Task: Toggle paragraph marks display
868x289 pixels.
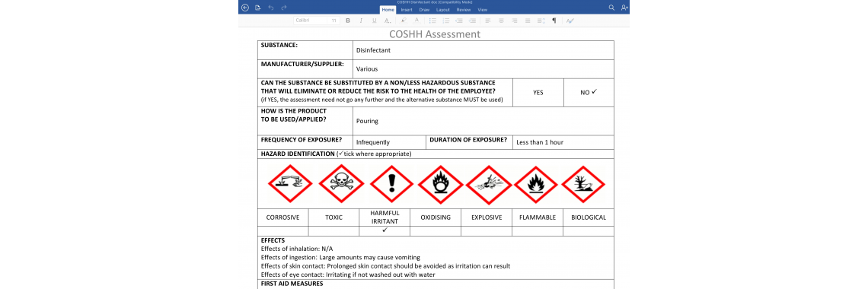Action: tap(554, 21)
